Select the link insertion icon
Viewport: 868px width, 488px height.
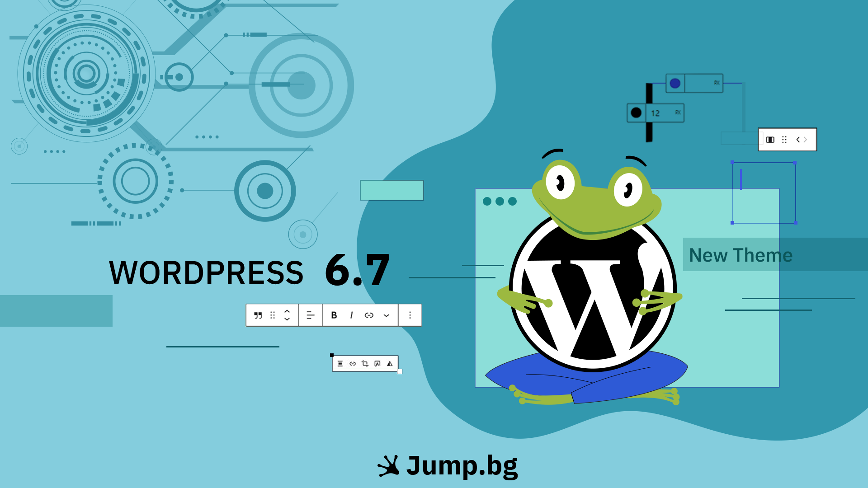[370, 315]
